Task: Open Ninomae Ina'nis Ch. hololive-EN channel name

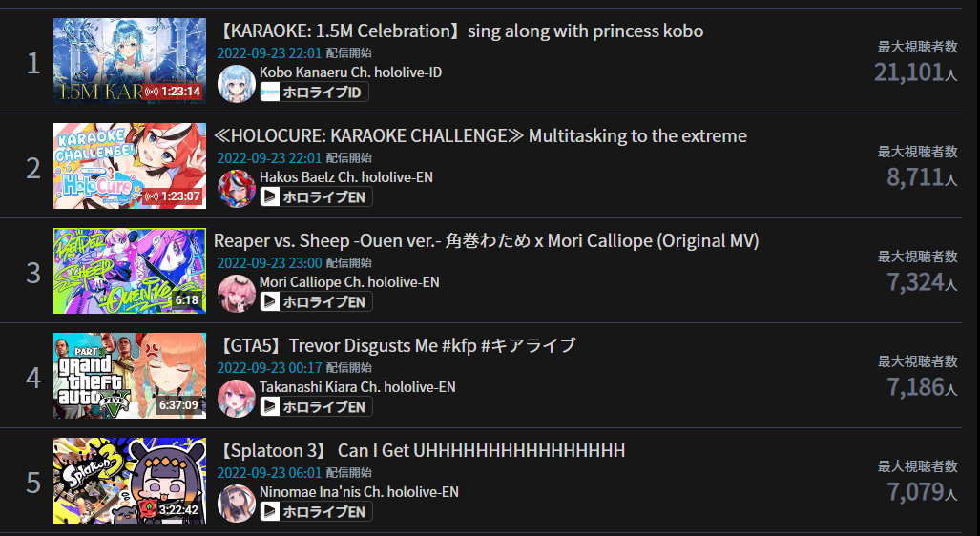Action: tap(359, 491)
